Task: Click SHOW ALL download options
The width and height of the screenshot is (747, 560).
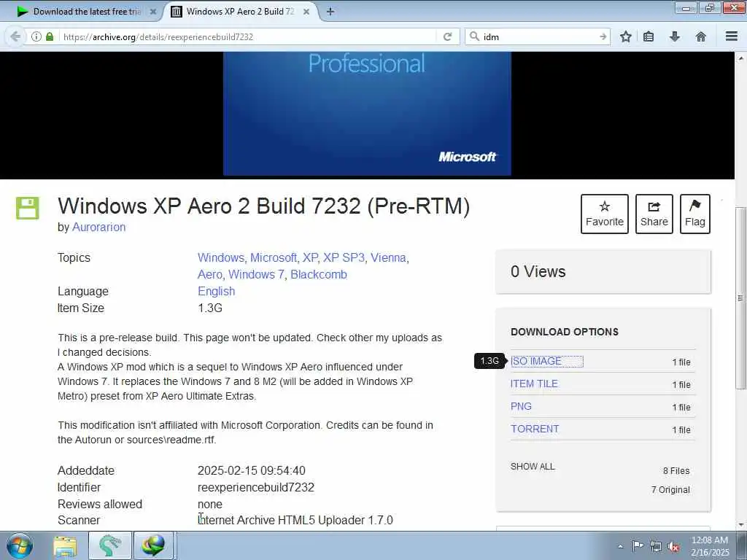Action: coord(533,466)
